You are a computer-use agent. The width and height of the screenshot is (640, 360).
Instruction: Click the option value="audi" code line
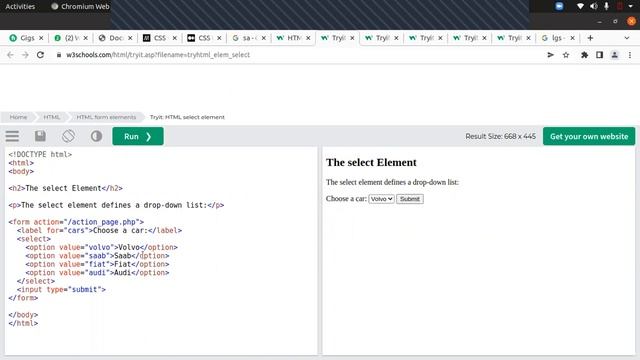(97, 273)
